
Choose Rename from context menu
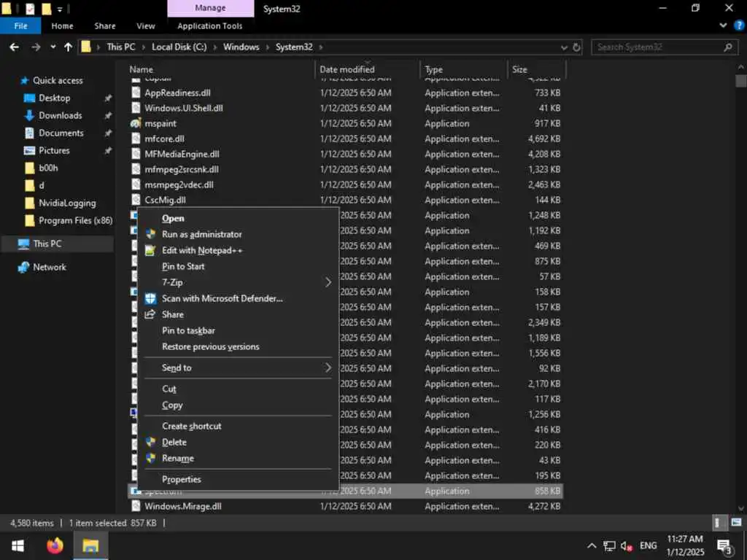178,459
